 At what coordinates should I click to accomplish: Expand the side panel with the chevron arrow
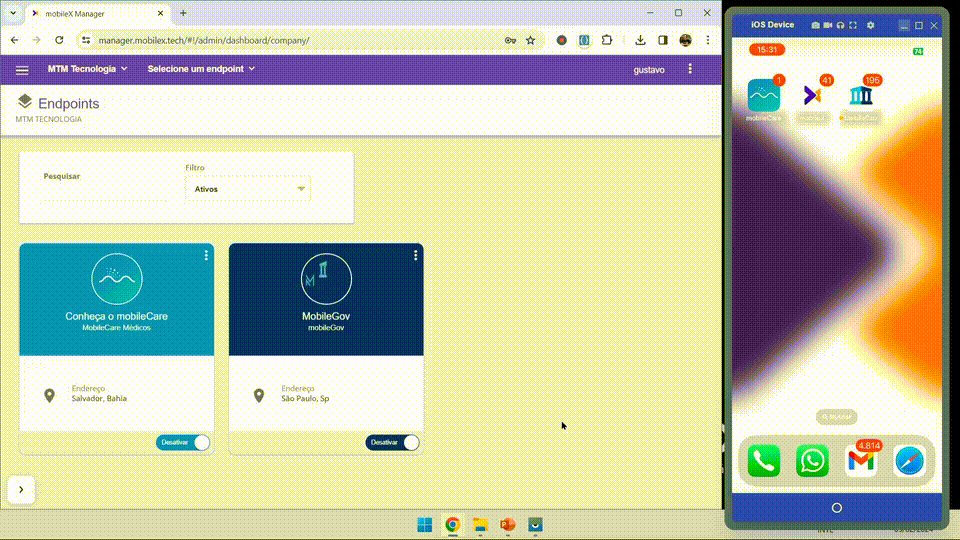click(x=21, y=490)
